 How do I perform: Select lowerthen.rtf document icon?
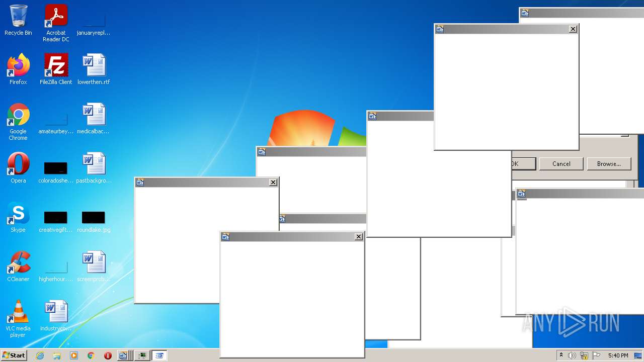pos(94,70)
